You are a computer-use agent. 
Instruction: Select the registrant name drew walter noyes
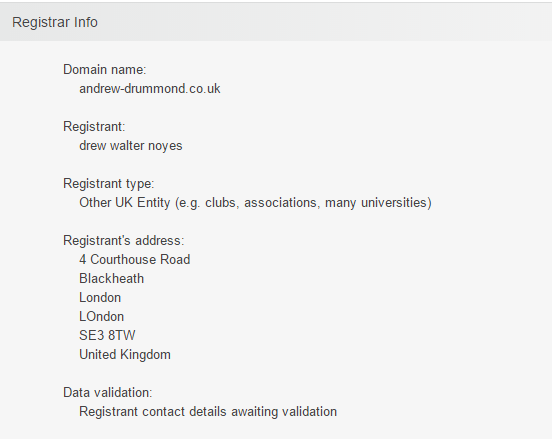131,146
